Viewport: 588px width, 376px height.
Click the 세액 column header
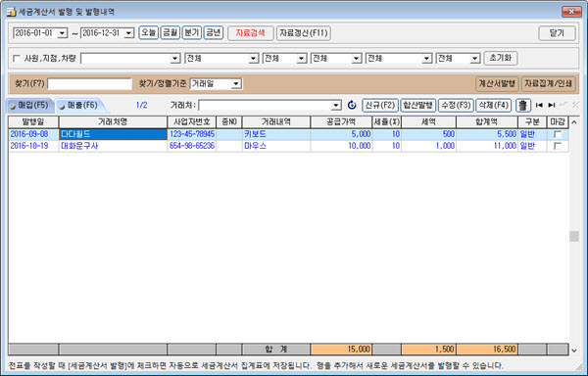[429, 122]
